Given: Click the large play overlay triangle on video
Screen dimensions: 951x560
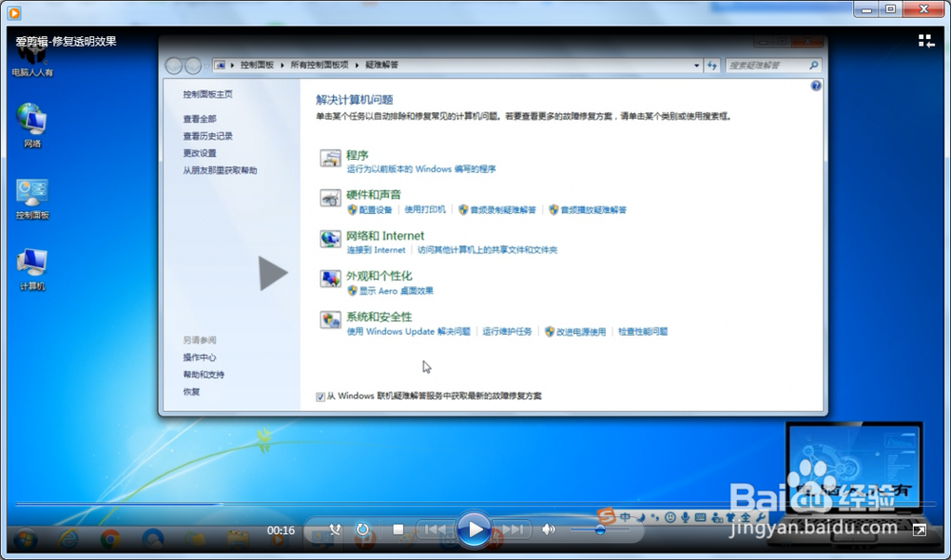Looking at the screenshot, I should tap(272, 273).
